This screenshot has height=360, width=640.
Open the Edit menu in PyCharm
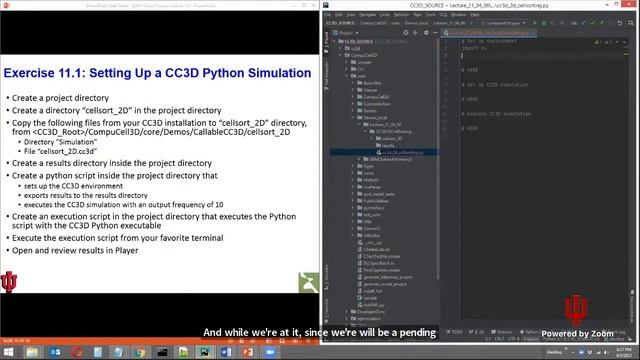point(339,15)
